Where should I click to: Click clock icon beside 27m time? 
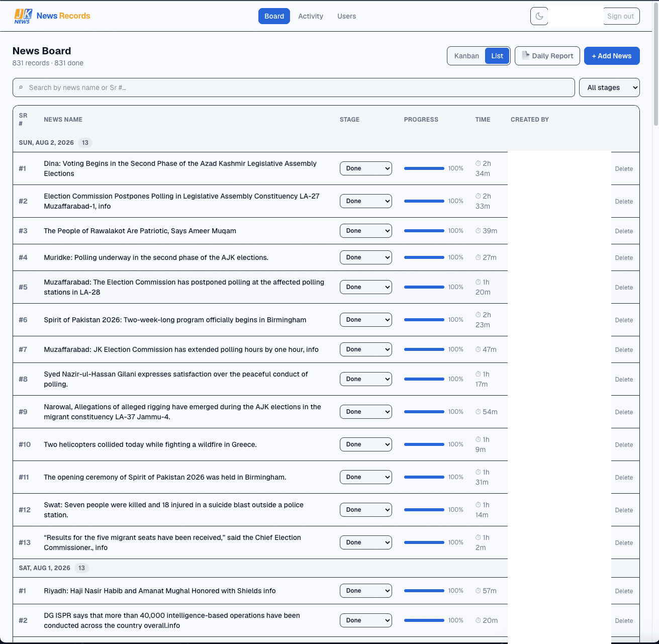click(478, 257)
